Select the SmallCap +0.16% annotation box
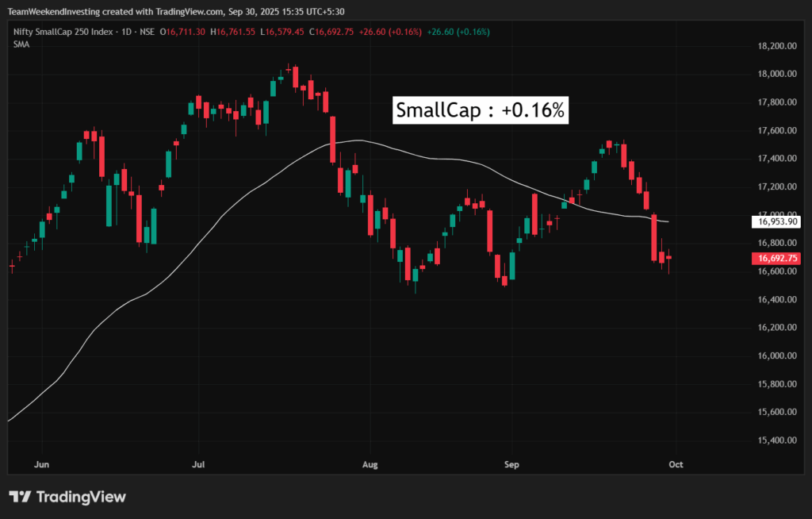Image resolution: width=812 pixels, height=519 pixels. [x=480, y=110]
